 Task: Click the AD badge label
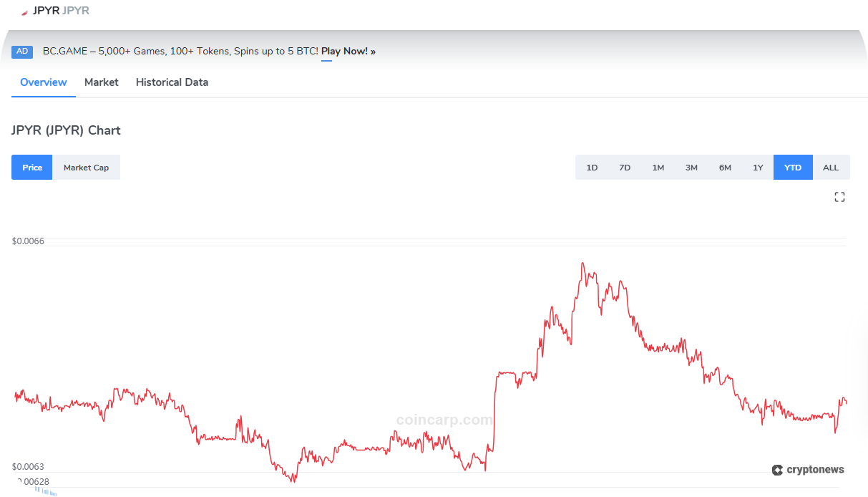pos(22,52)
